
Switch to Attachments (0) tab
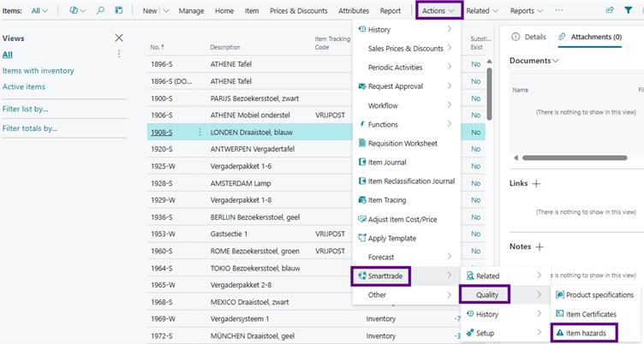[590, 37]
